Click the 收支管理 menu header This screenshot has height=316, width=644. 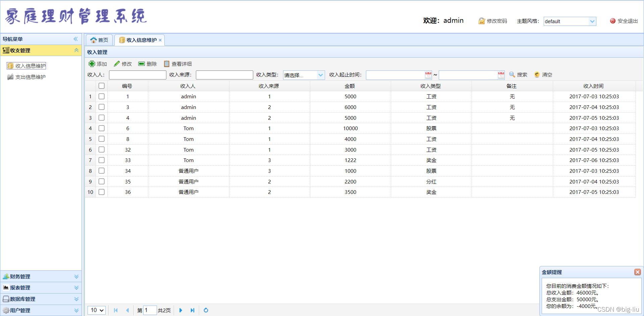click(41, 50)
